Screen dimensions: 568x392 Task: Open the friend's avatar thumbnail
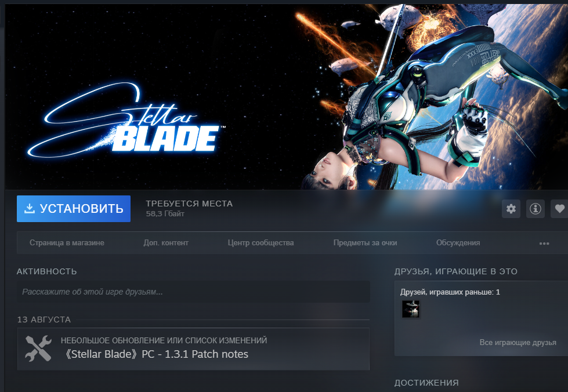click(x=411, y=309)
